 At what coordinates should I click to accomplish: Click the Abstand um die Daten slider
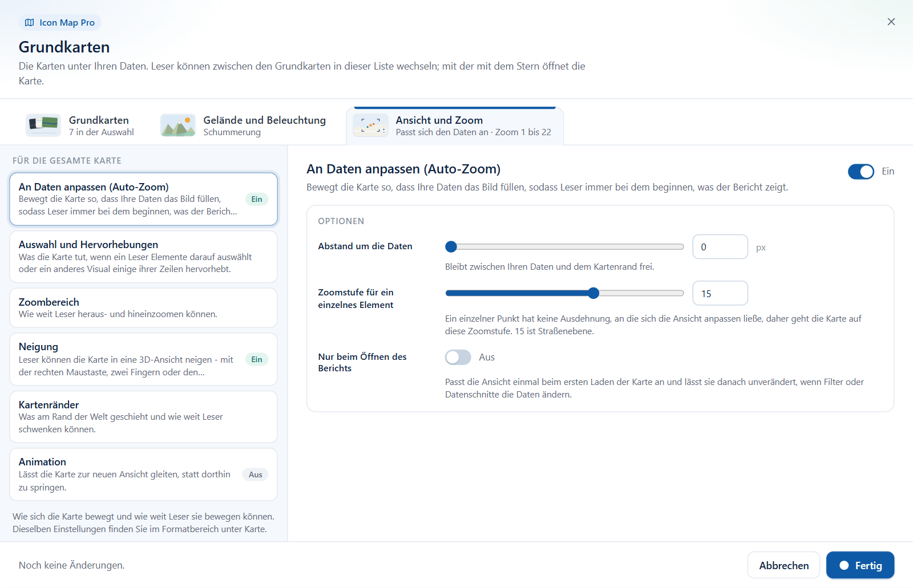564,247
